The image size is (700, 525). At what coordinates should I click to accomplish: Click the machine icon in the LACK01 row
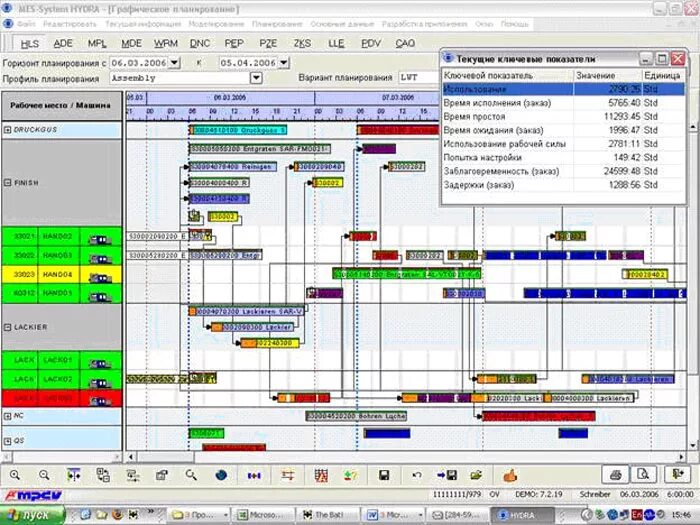coord(100,364)
